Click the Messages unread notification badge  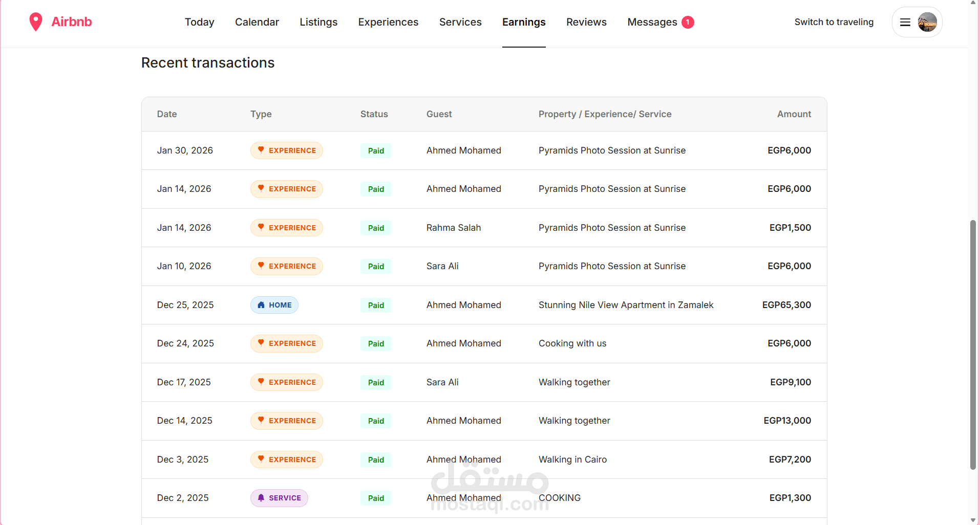pos(688,22)
